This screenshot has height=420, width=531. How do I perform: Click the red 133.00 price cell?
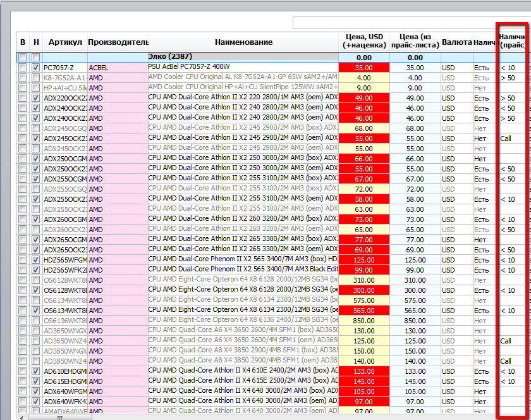[364, 371]
